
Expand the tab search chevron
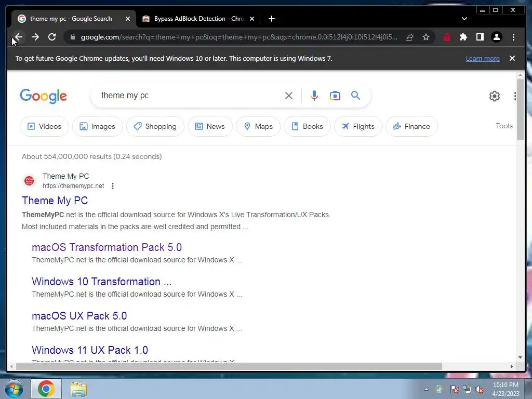pyautogui.click(x=464, y=19)
